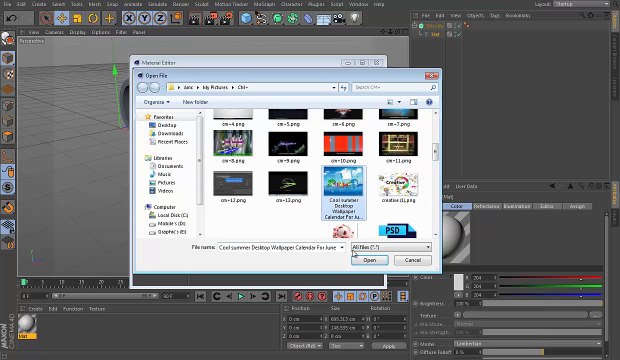Click the search box in Open File dialog
Image resolution: width=620 pixels, height=360 pixels.
pos(395,87)
